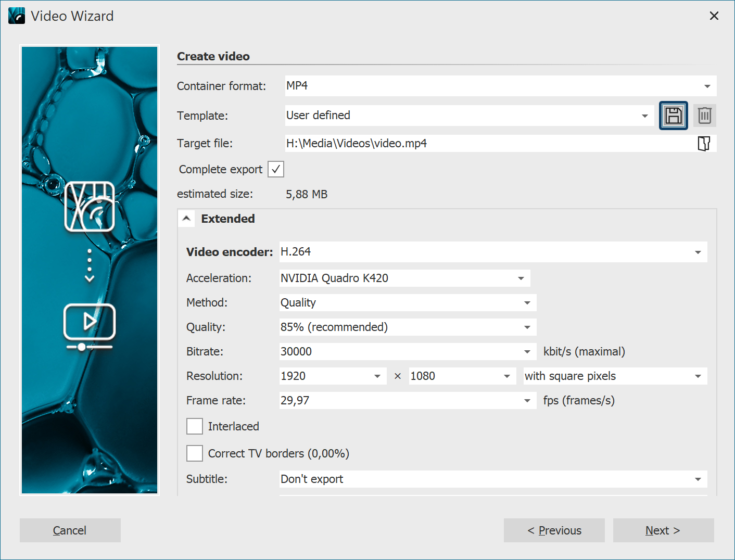This screenshot has width=735, height=560.
Task: Close the Video Wizard dialog
Action: point(714,16)
